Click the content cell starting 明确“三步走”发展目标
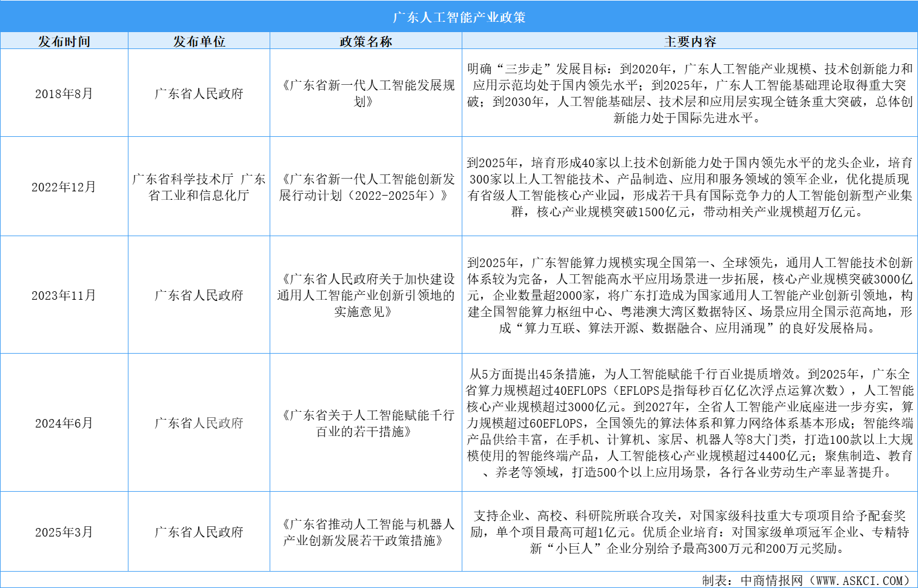 point(690,93)
